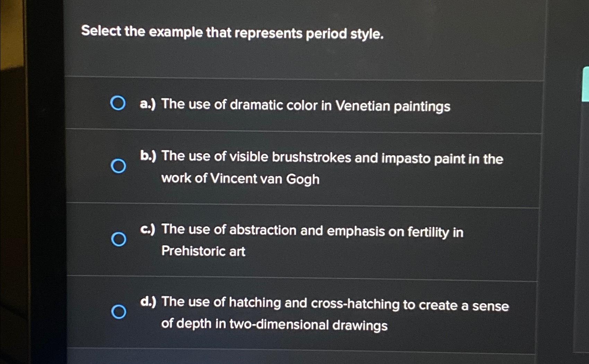589x364 pixels.
Task: Select the radio button for option d
Action: (120, 312)
